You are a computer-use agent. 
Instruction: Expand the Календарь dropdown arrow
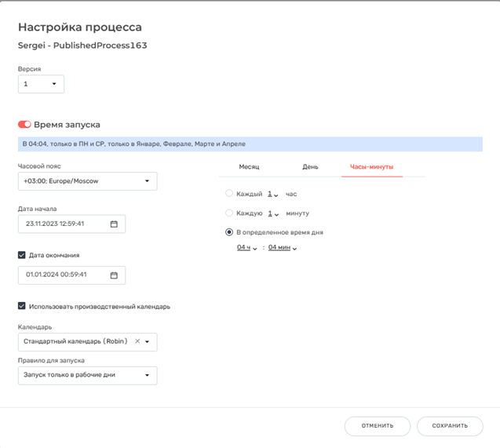click(x=148, y=341)
